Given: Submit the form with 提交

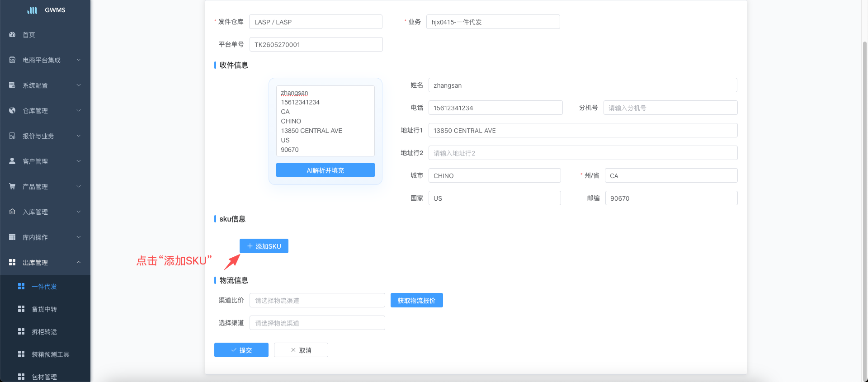Looking at the screenshot, I should click(241, 350).
